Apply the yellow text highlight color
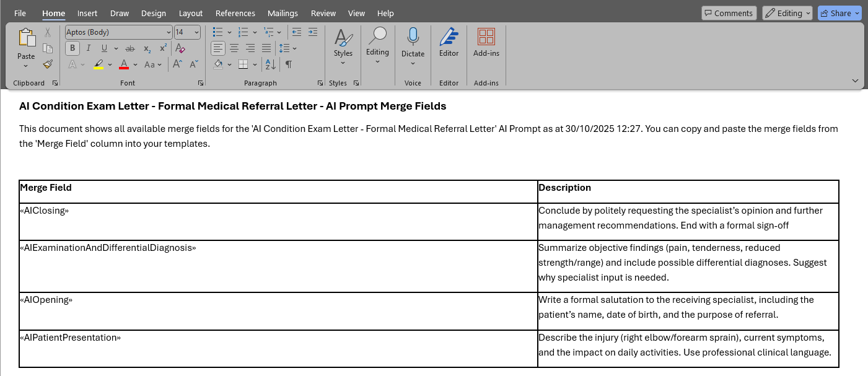Image resolution: width=868 pixels, height=376 pixels. pyautogui.click(x=99, y=64)
